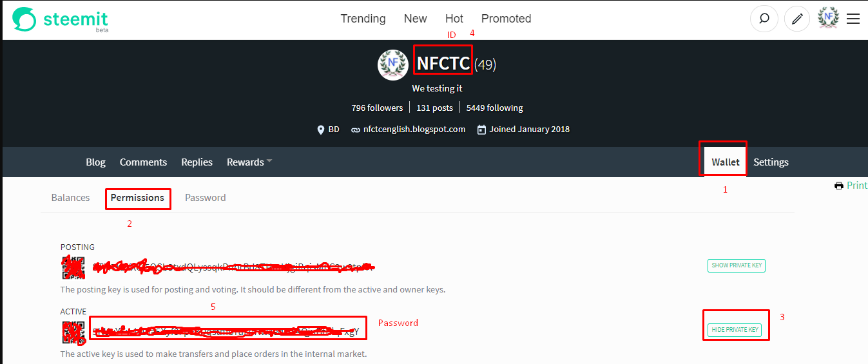The image size is (868, 364).
Task: Click the Print link
Action: pos(857,186)
